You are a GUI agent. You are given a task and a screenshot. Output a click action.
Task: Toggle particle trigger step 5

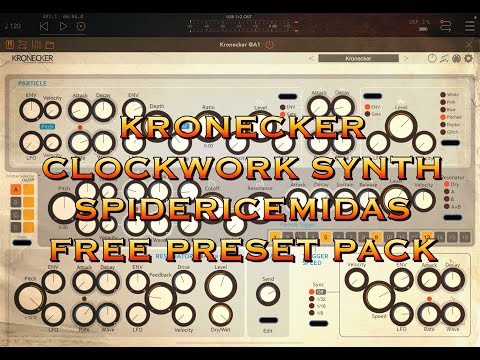point(325,237)
